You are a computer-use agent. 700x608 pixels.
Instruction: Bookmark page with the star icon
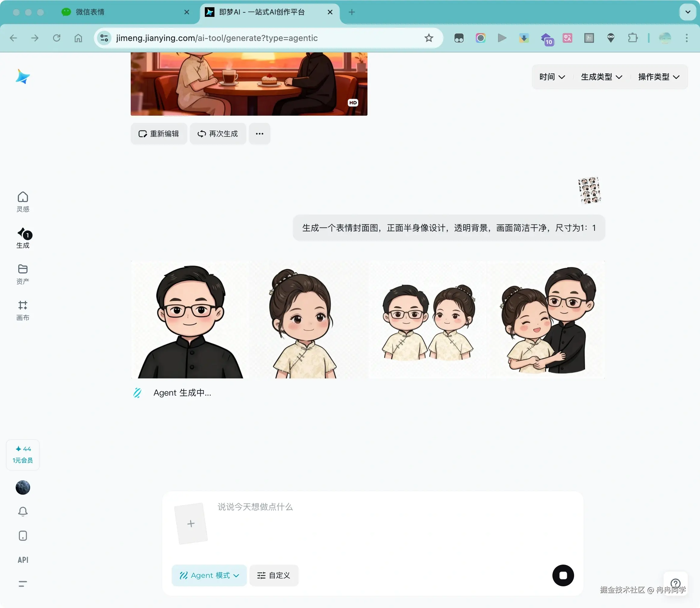pos(429,38)
